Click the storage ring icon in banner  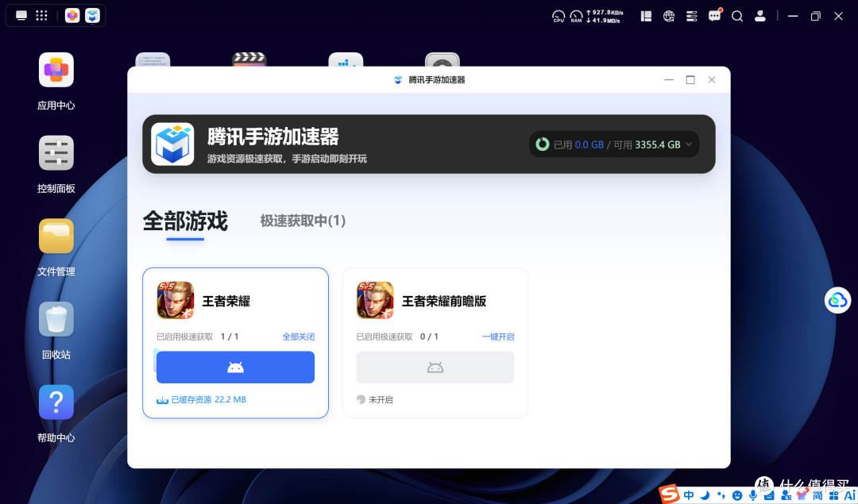543,144
